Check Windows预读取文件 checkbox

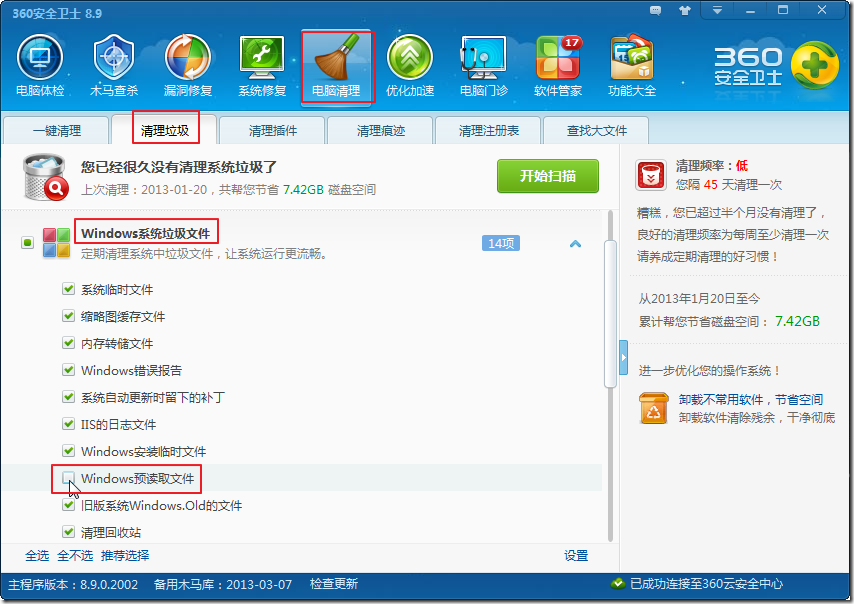[x=68, y=478]
